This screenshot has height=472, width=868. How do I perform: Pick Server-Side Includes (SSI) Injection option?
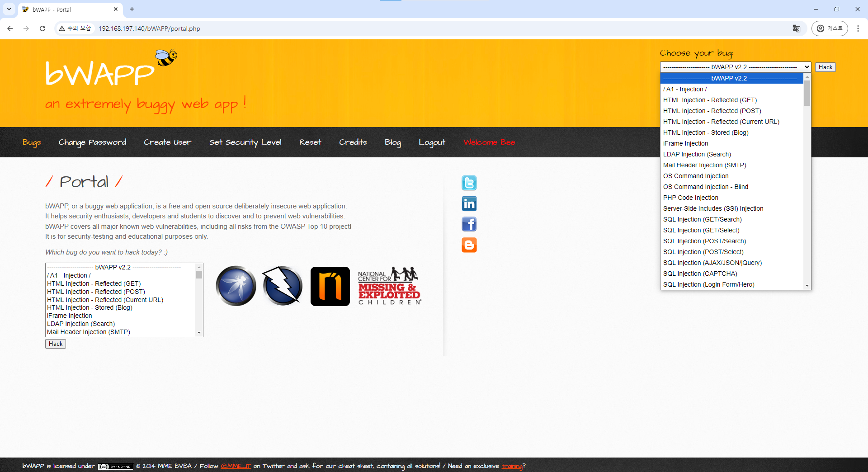(731, 208)
